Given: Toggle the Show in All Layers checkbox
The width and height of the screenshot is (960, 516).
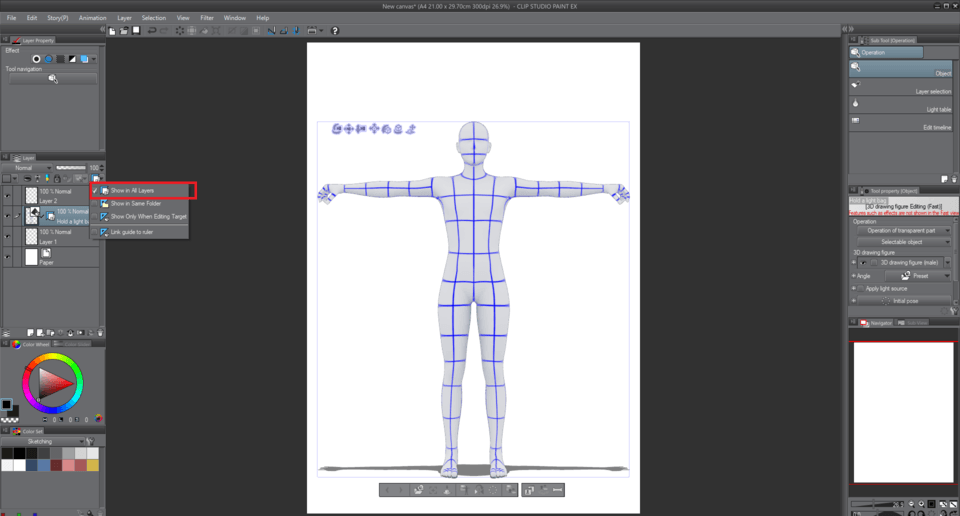Looking at the screenshot, I should pyautogui.click(x=95, y=190).
